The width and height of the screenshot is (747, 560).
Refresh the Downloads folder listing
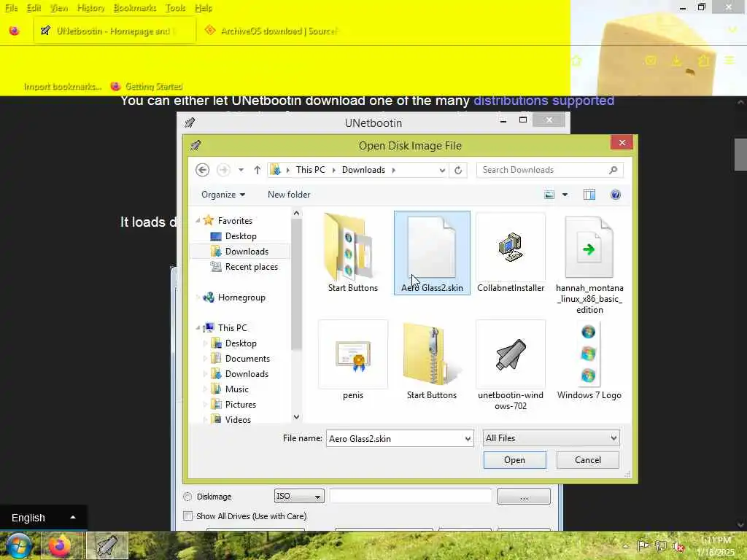point(458,170)
